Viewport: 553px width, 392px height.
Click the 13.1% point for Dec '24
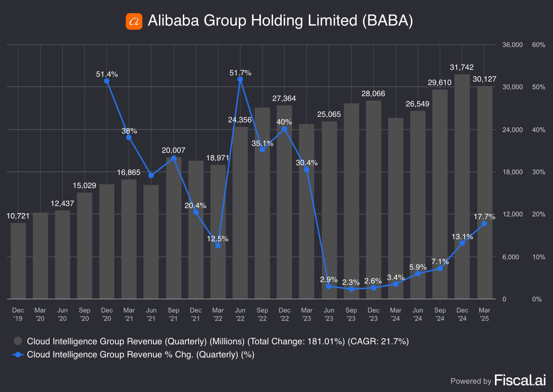pos(462,243)
